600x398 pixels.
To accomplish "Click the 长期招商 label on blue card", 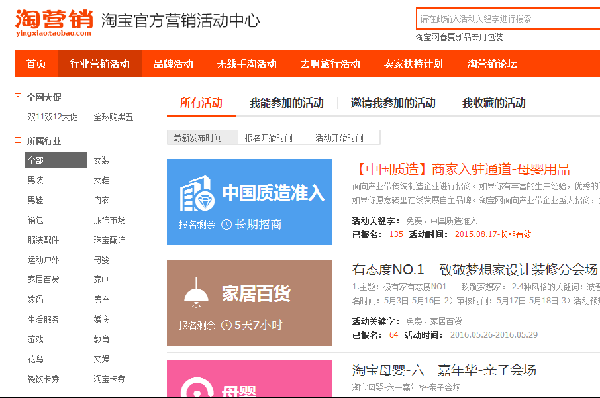I will 258,224.
